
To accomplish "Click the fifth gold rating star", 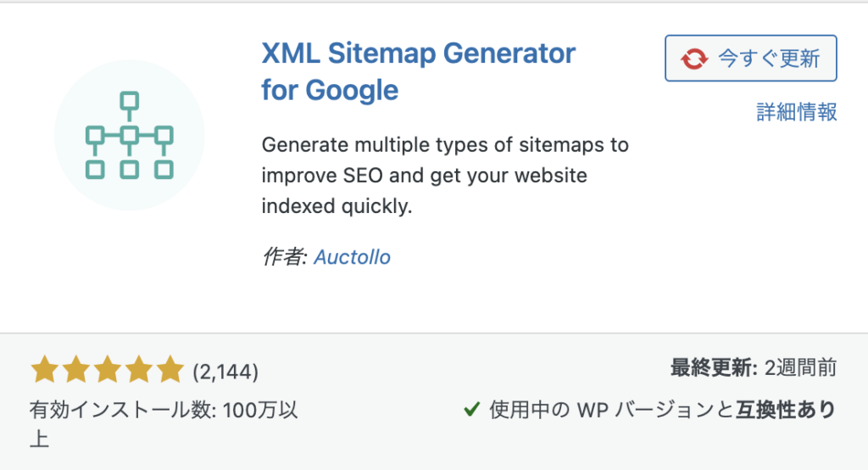I will tap(170, 370).
